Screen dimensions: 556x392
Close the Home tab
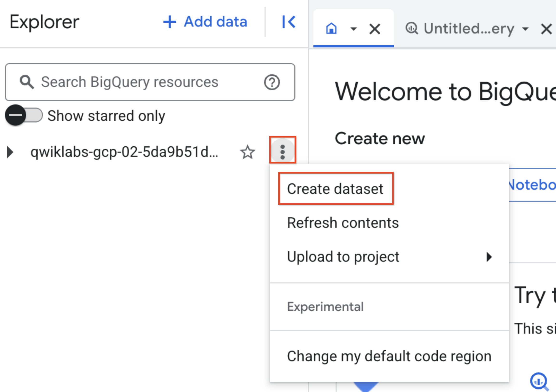point(375,29)
